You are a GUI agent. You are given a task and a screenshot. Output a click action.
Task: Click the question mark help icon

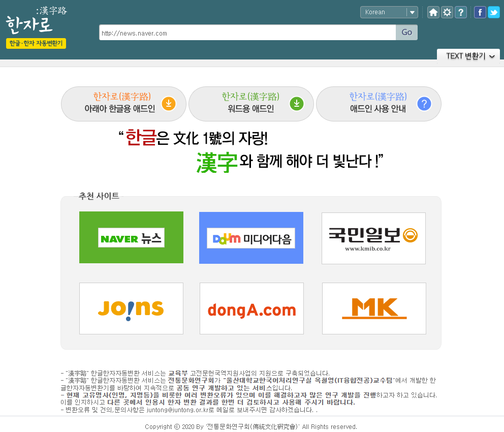tap(461, 13)
